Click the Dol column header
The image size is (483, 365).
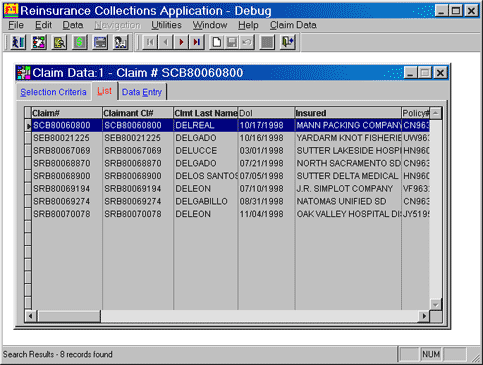point(266,113)
